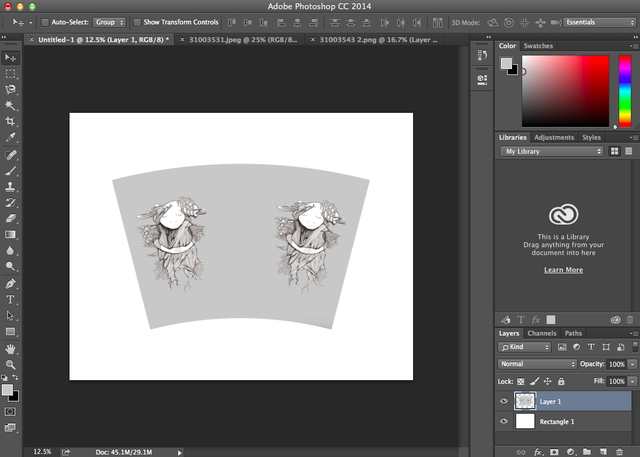
Task: Select the Hand tool
Action: point(10,349)
